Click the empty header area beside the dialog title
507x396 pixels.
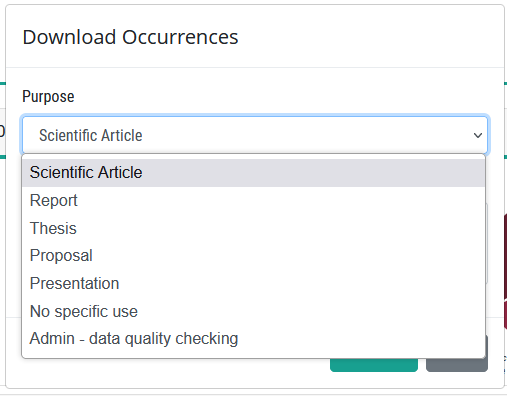[x=367, y=37]
